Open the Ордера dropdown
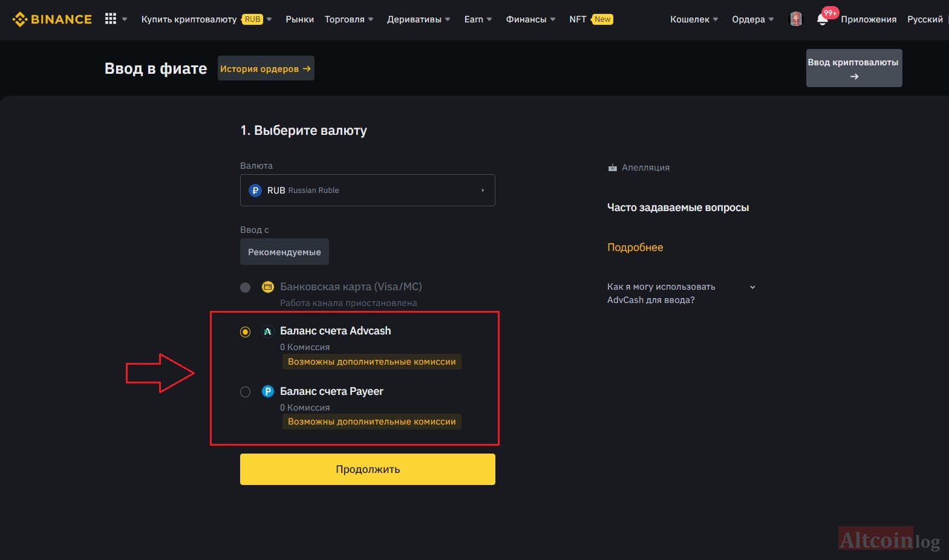Viewport: 949px width, 560px height. point(752,19)
